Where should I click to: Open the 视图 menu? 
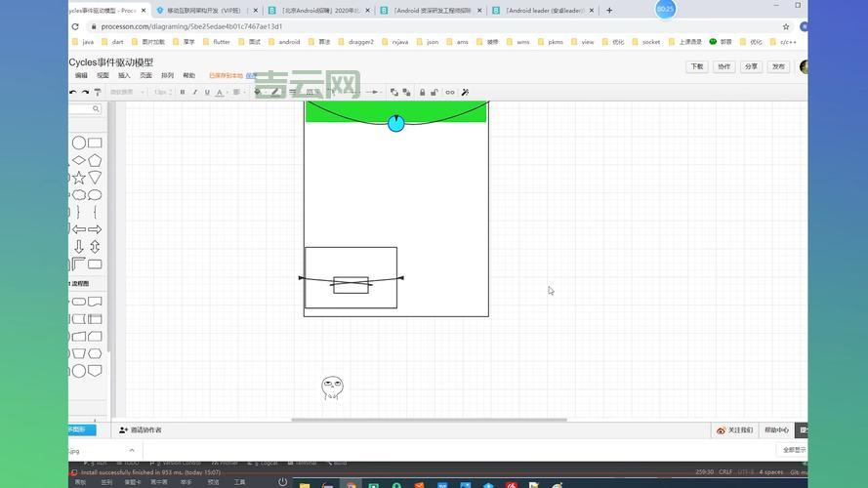click(x=103, y=75)
